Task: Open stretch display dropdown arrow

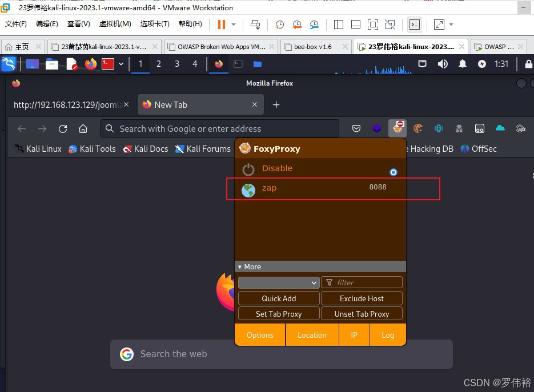Action: (451, 25)
